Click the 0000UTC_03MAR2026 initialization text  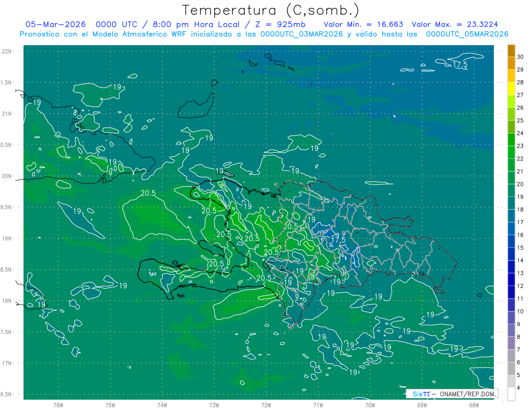pos(301,34)
